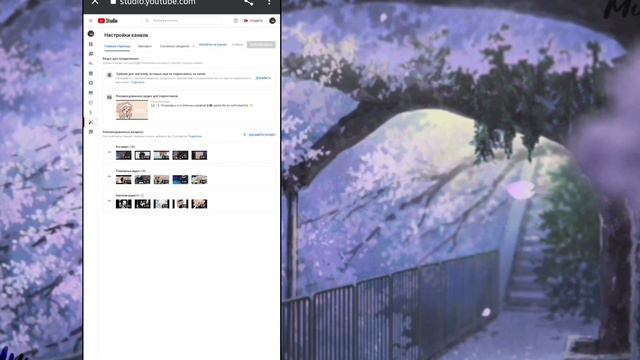Open the Comments sidebar icon
This screenshot has height=360, width=640.
click(91, 73)
